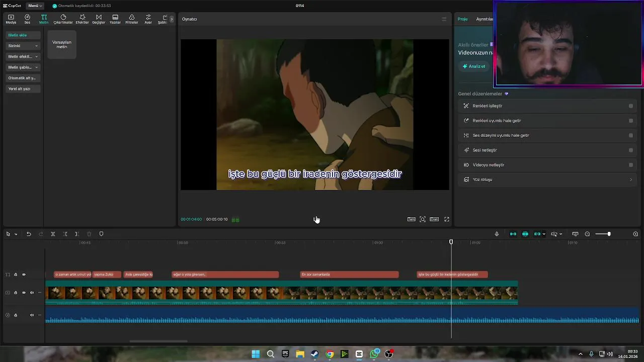The image size is (644, 362).
Task: Open the cursor tool mode dropdown
Action: click(x=16, y=234)
